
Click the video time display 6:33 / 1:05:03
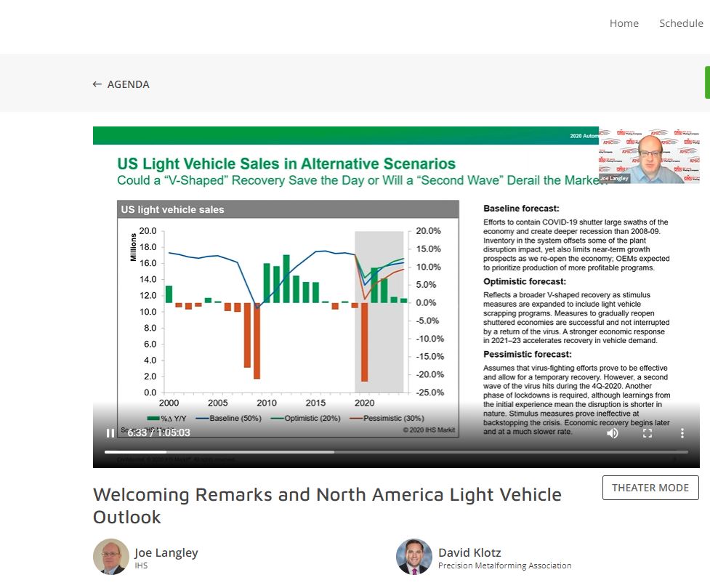(158, 432)
